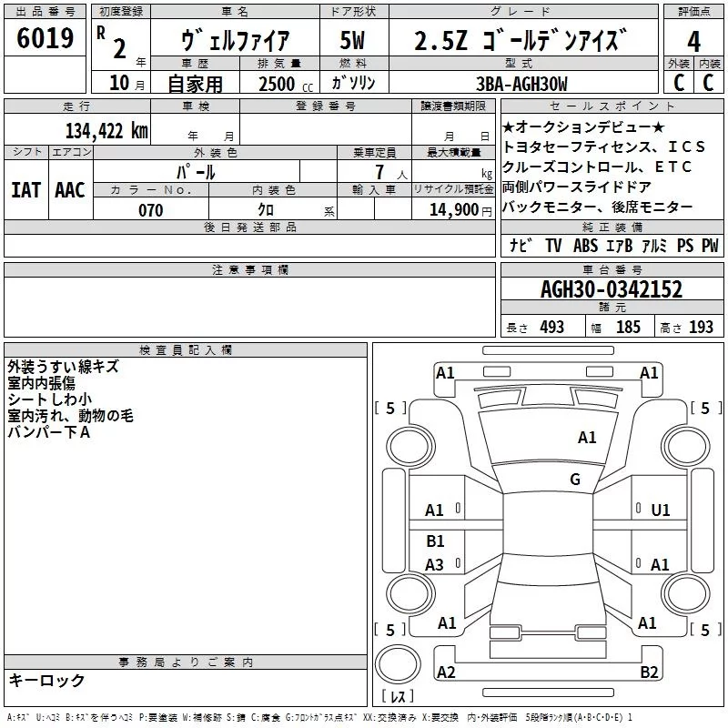The height and width of the screenshot is (728, 728).
Task: Click the G mark on the windshield
Action: 575,480
